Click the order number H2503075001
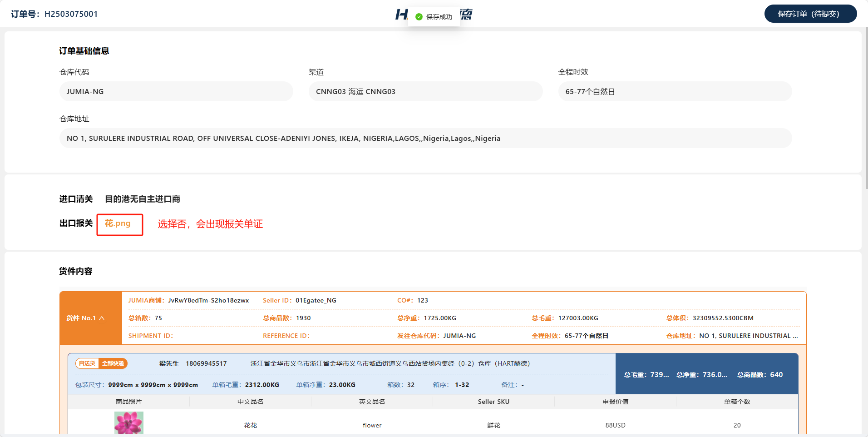Image resolution: width=868 pixels, height=437 pixels. (71, 14)
